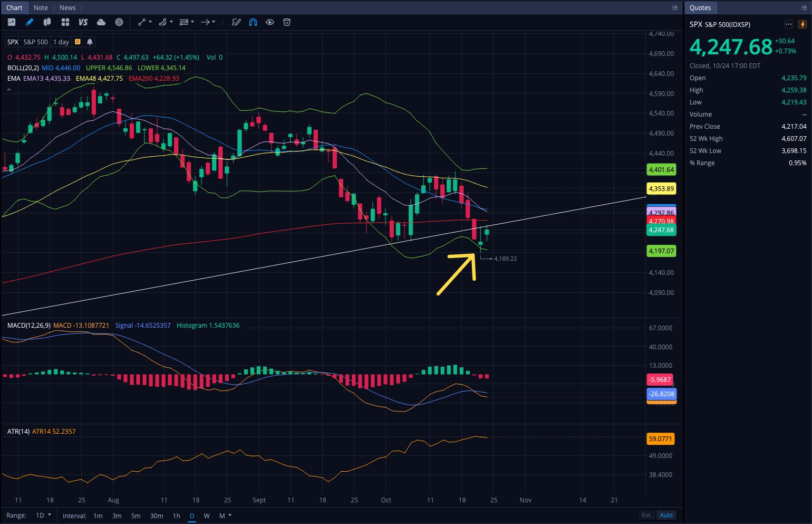Image resolution: width=812 pixels, height=524 pixels.
Task: Click the orange lightning bolt in Quotes
Action: pyautogui.click(x=803, y=24)
